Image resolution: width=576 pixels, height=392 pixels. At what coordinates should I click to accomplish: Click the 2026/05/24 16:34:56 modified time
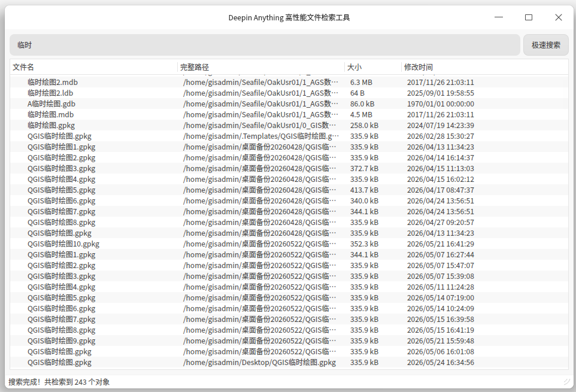(441, 363)
